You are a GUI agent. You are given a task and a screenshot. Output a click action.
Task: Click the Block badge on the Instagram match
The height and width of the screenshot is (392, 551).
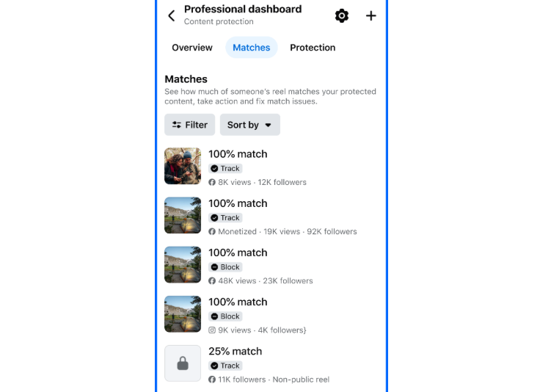click(225, 316)
